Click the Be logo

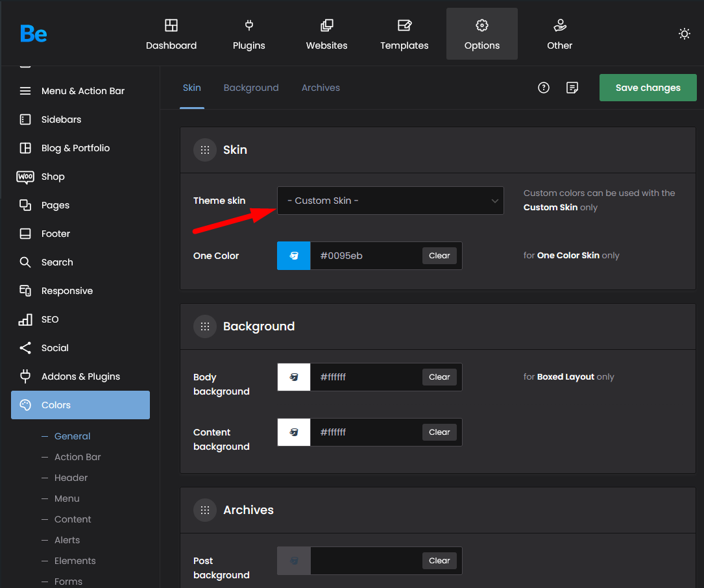pyautogui.click(x=34, y=34)
